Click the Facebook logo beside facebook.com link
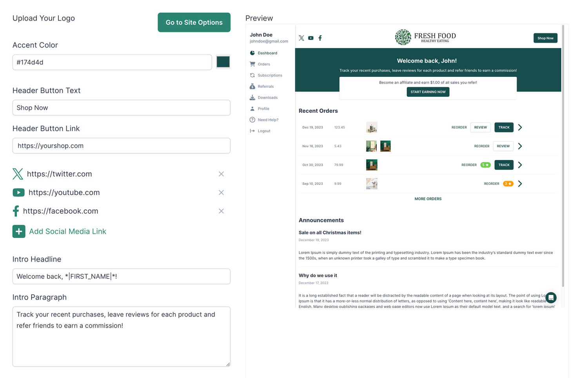Image resolution: width=588 pixels, height=378 pixels. (x=16, y=211)
